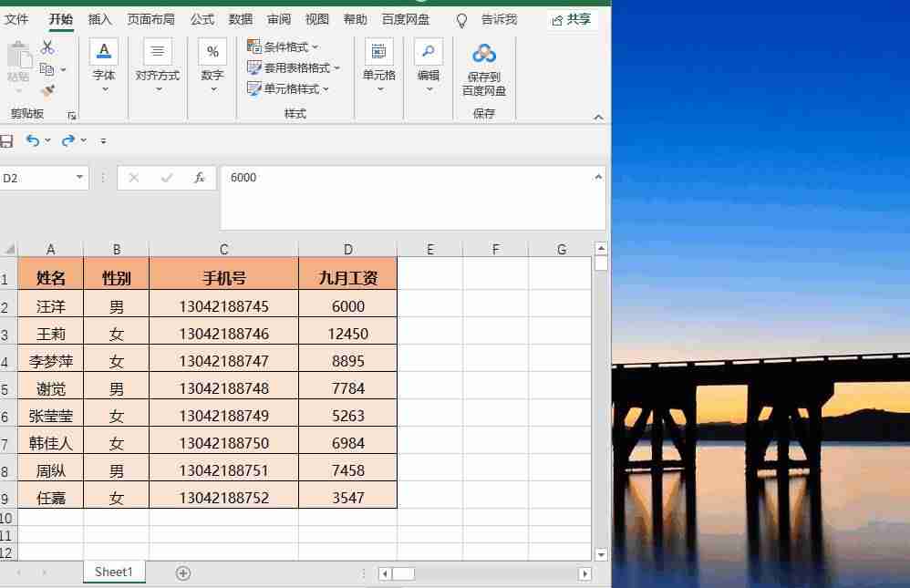The width and height of the screenshot is (910, 588).
Task: Open the Redo history dropdown arrow
Action: tap(84, 140)
